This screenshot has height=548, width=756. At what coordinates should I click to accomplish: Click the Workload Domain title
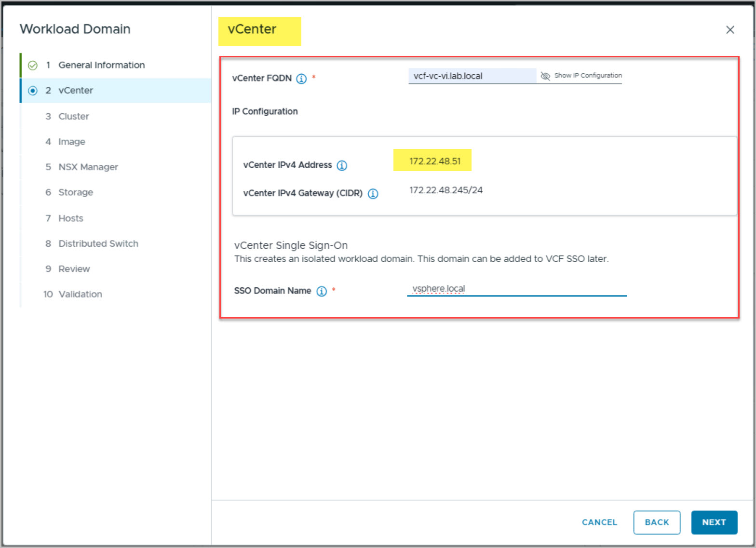(x=75, y=29)
